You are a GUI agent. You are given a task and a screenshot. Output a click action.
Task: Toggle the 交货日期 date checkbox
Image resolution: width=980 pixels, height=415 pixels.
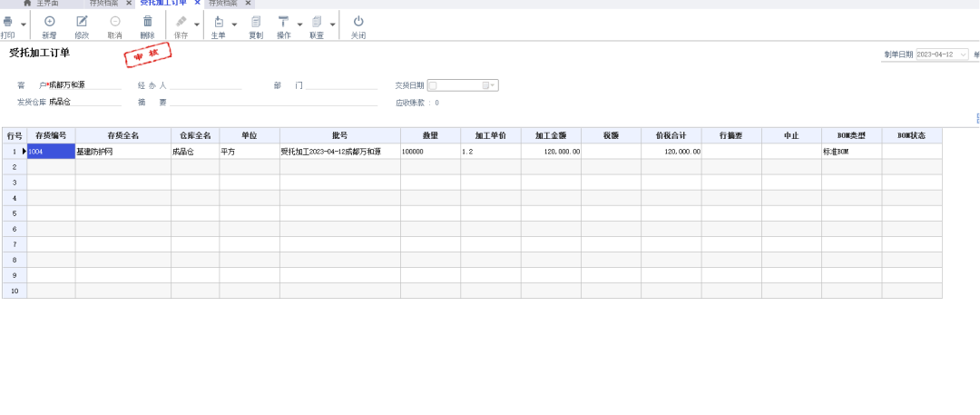point(433,85)
